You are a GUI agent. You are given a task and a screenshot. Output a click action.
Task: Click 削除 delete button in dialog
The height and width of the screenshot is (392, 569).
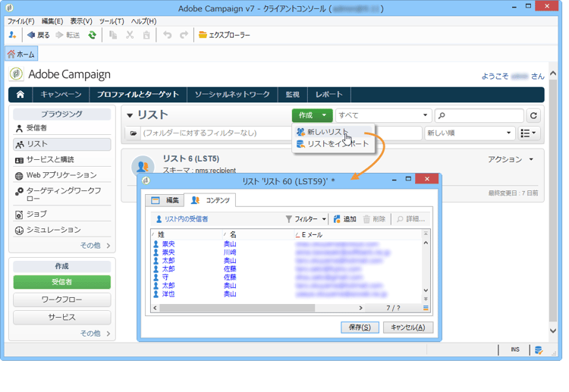point(375,219)
